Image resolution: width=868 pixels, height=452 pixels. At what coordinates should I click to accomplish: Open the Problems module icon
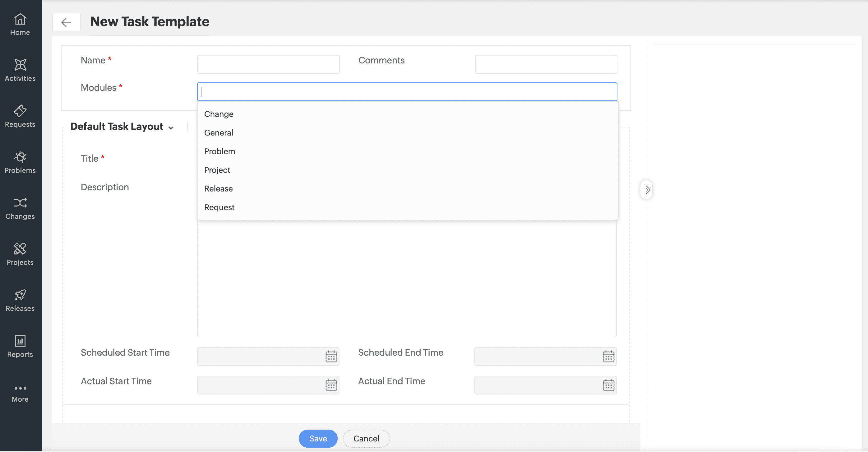20,162
